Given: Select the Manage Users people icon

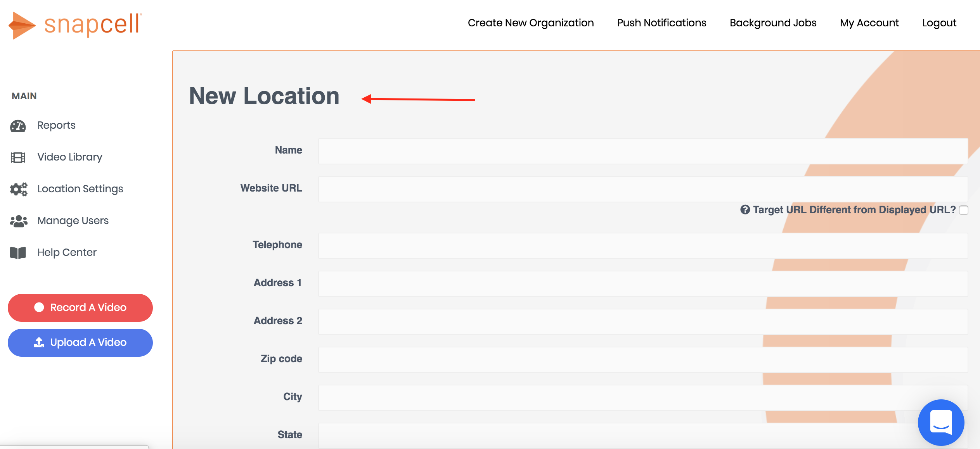Looking at the screenshot, I should point(18,220).
